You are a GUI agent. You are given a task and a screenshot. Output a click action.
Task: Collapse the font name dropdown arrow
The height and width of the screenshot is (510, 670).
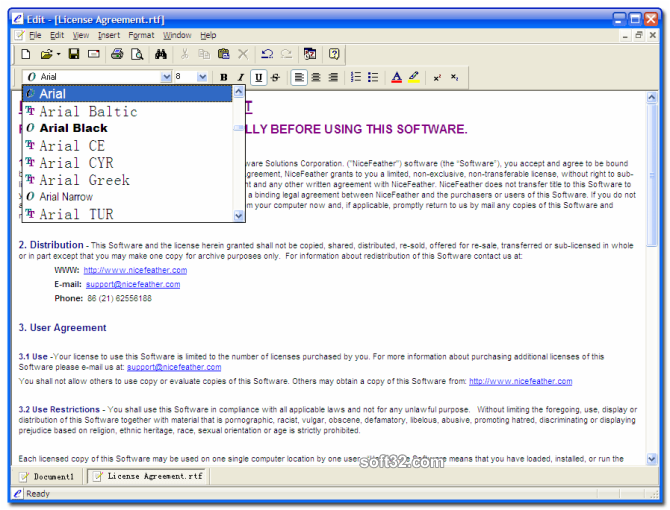click(x=166, y=77)
